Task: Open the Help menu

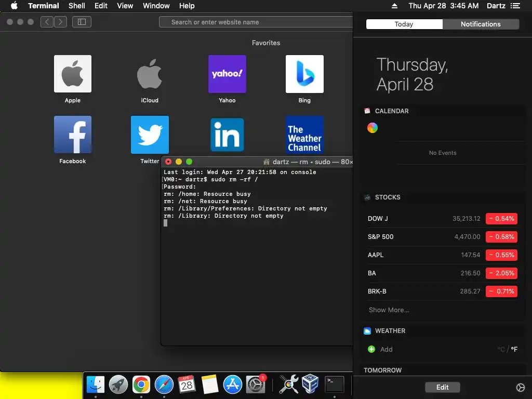Action: 187,6
